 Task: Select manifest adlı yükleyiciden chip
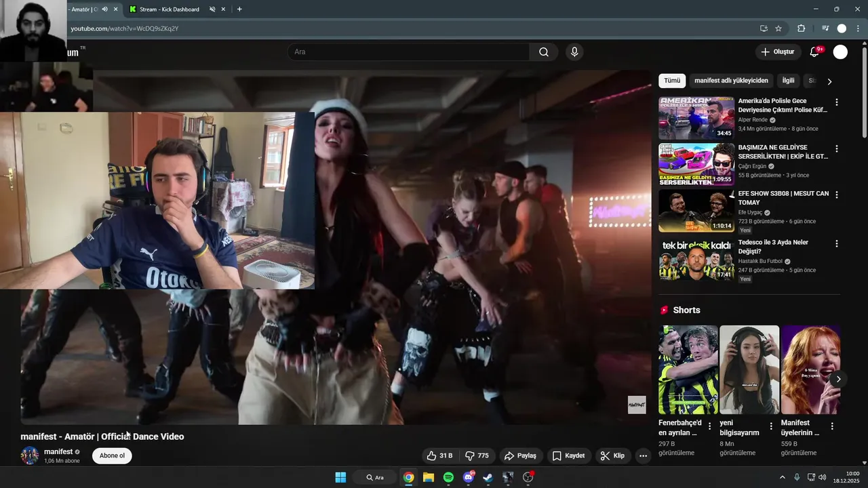click(731, 81)
